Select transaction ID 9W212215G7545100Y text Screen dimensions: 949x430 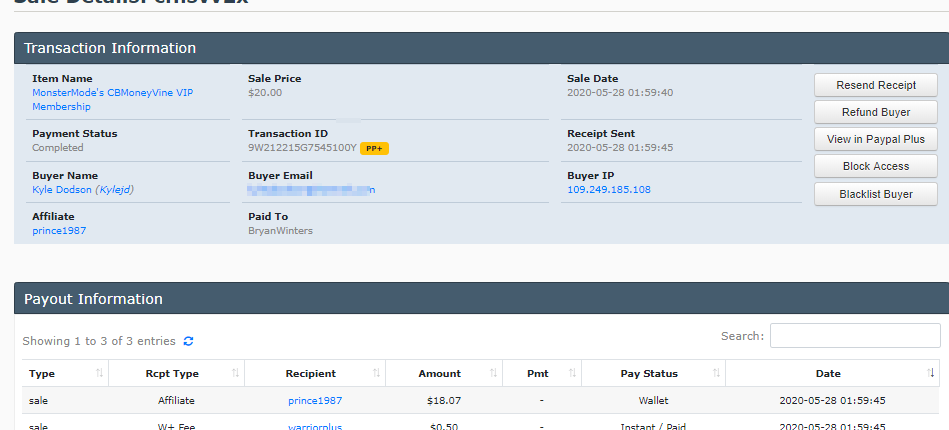pyautogui.click(x=303, y=148)
